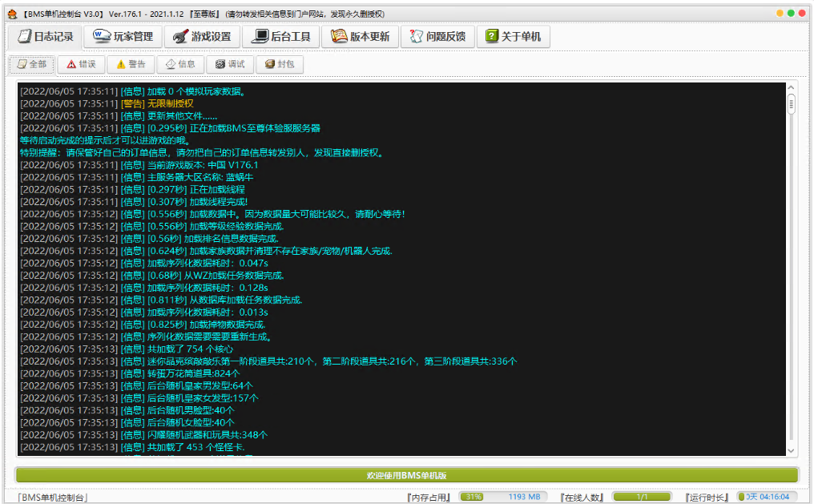Go to 后台工具 tab
Image resolution: width=814 pixels, height=504 pixels.
pyautogui.click(x=281, y=36)
